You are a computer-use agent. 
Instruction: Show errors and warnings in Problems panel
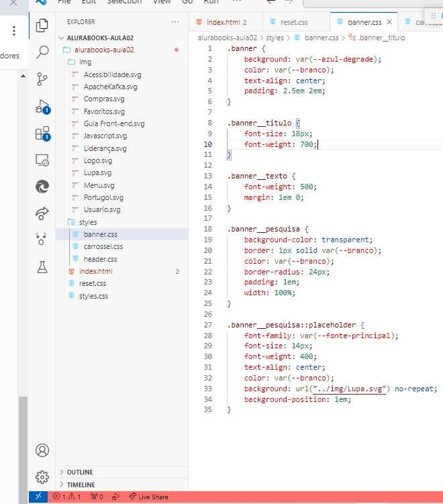(x=67, y=497)
